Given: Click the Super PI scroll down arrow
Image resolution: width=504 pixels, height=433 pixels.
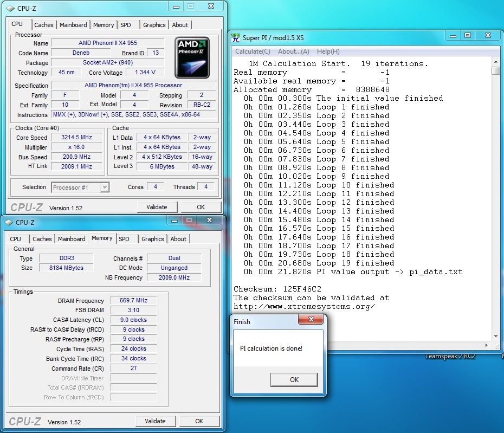Looking at the screenshot, I should point(496,337).
